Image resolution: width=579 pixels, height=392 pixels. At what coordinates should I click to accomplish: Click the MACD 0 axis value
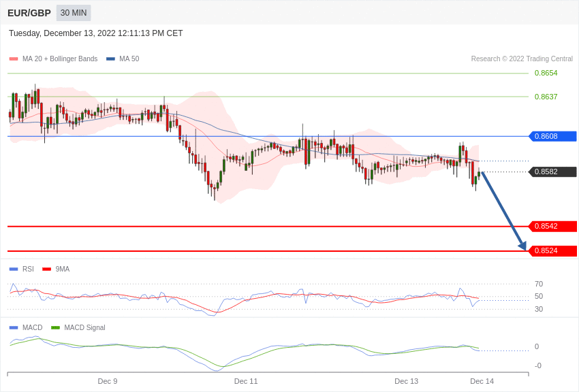(537, 346)
